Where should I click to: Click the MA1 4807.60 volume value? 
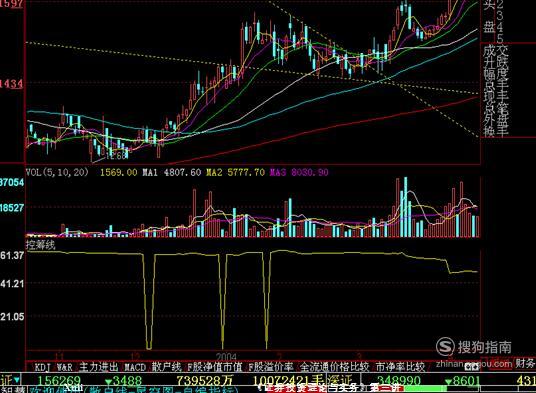pyautogui.click(x=172, y=172)
